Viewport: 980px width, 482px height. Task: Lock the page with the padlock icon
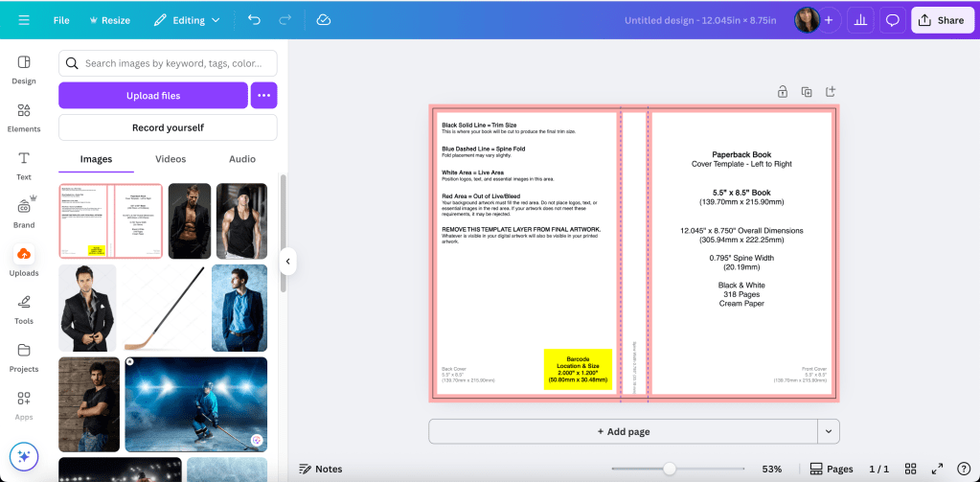tap(783, 92)
